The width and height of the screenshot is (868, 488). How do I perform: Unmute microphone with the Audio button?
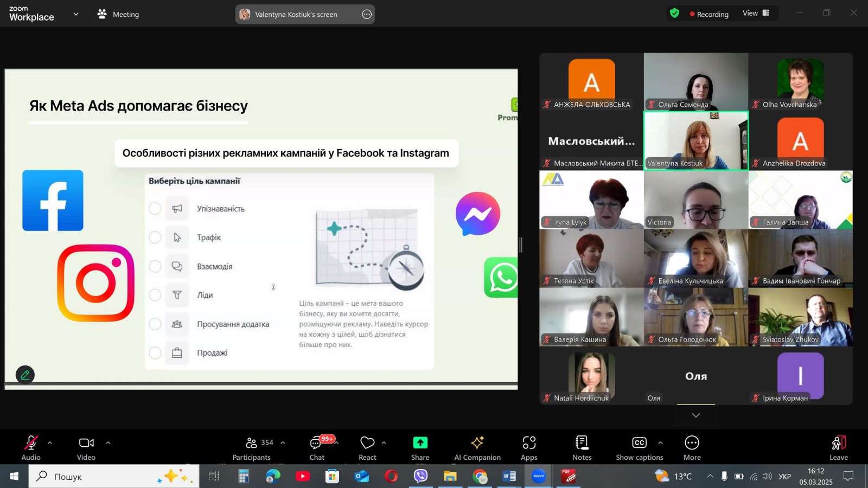31,448
